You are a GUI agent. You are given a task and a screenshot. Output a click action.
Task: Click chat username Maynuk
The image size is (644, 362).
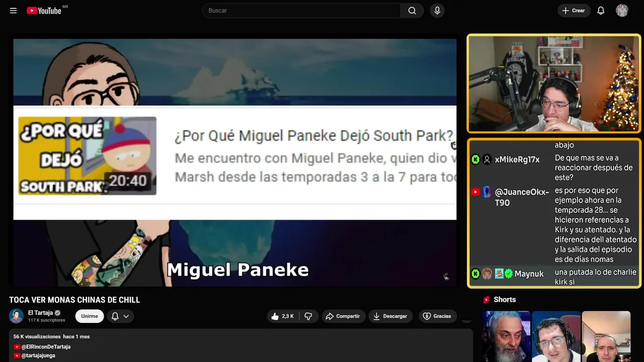529,274
